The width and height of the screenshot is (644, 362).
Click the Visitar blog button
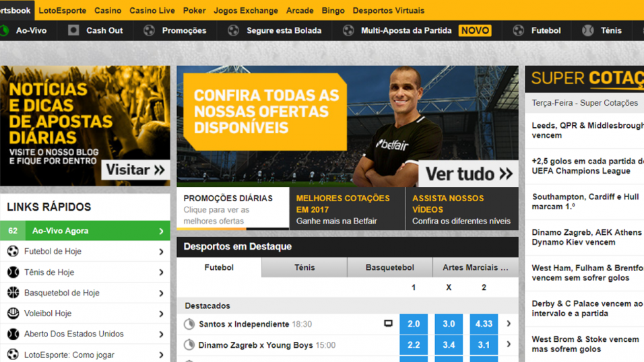point(135,170)
